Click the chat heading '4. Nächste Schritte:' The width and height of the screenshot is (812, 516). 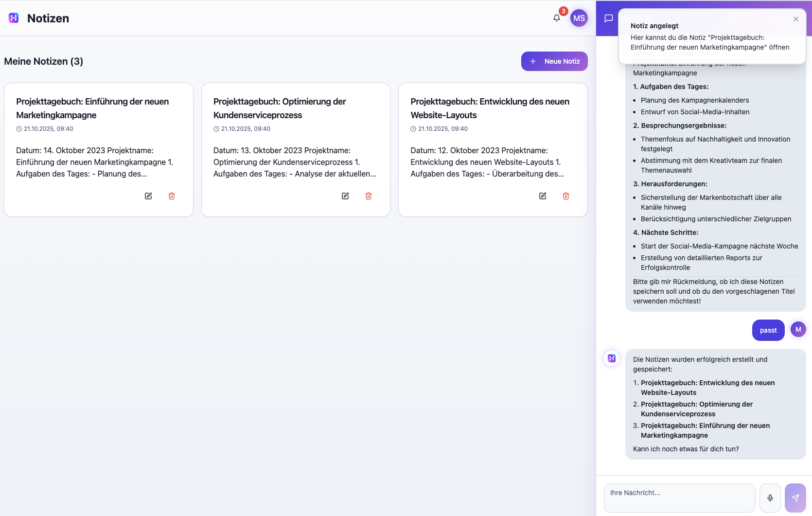pos(666,232)
